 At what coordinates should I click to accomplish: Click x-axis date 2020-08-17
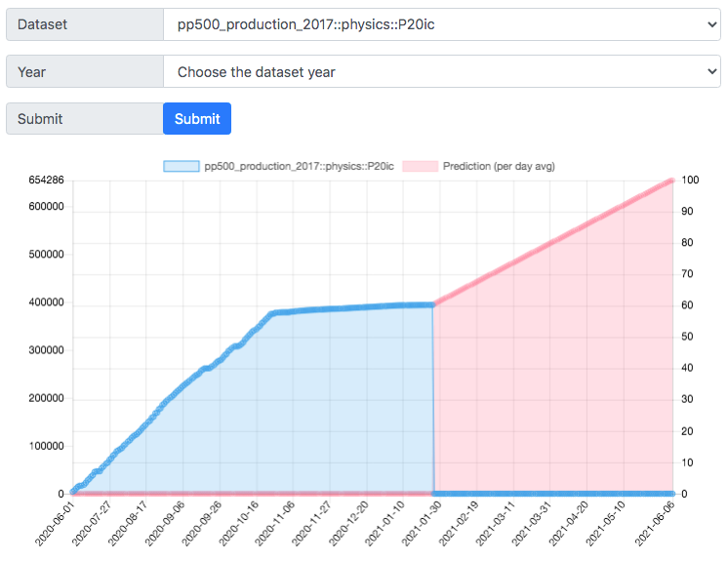click(x=128, y=524)
